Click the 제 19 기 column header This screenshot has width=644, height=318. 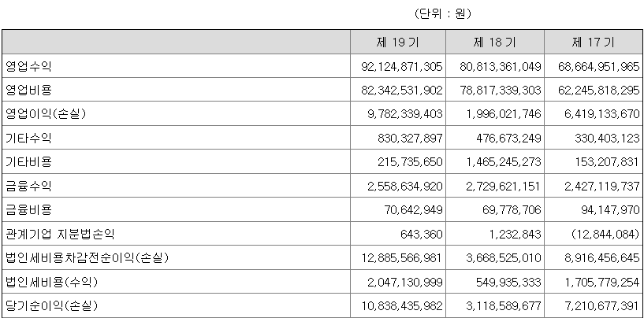tap(398, 42)
